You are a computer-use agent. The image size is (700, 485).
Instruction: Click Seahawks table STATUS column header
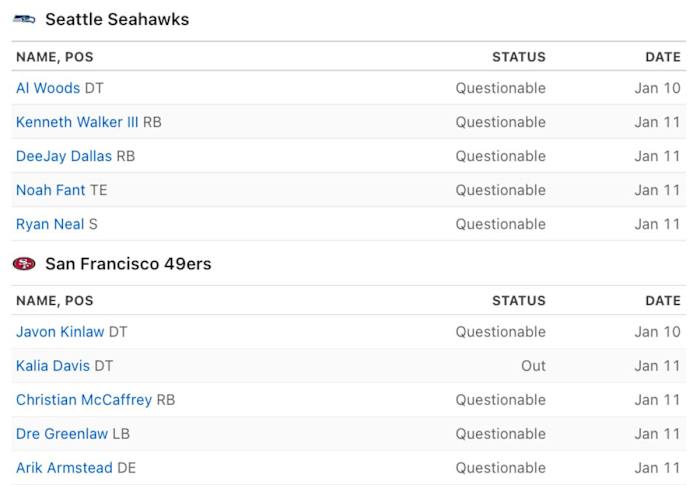519,57
